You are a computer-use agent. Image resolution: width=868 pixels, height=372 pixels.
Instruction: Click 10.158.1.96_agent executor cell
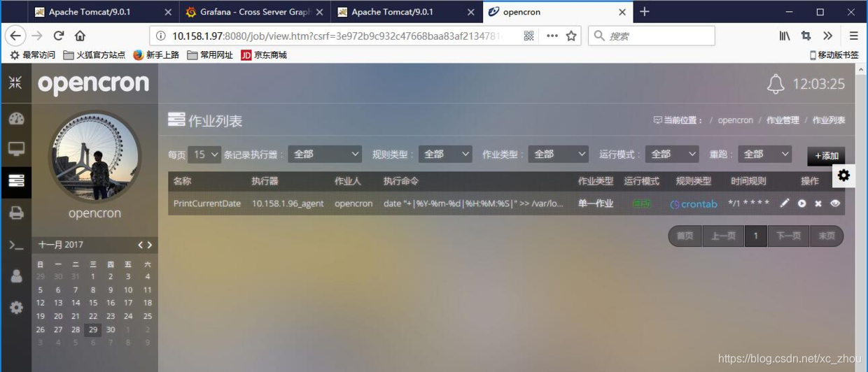(x=288, y=203)
